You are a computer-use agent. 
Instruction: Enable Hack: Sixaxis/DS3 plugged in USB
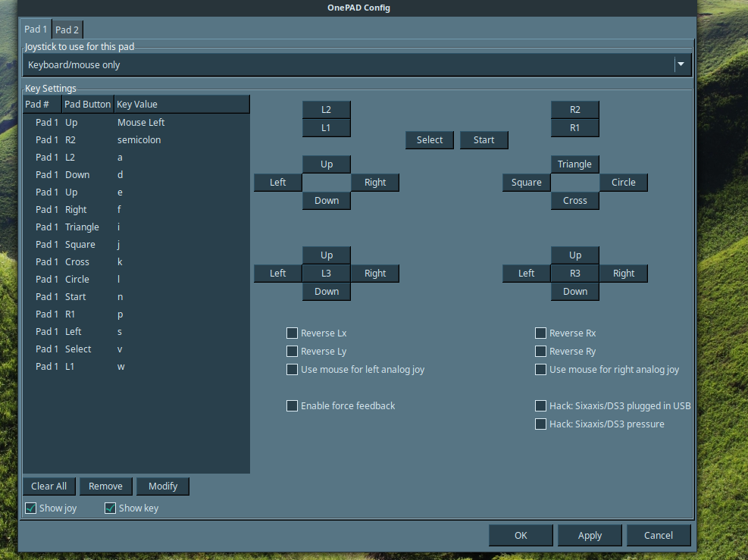[x=540, y=405]
